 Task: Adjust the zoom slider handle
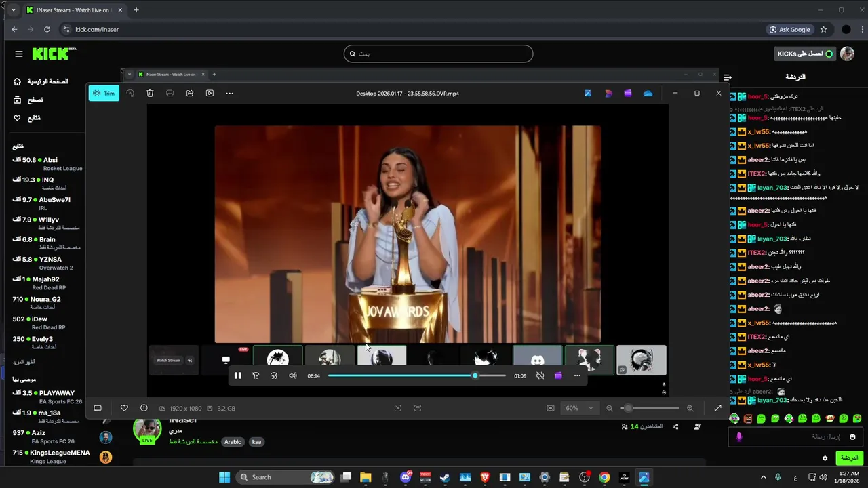point(628,408)
